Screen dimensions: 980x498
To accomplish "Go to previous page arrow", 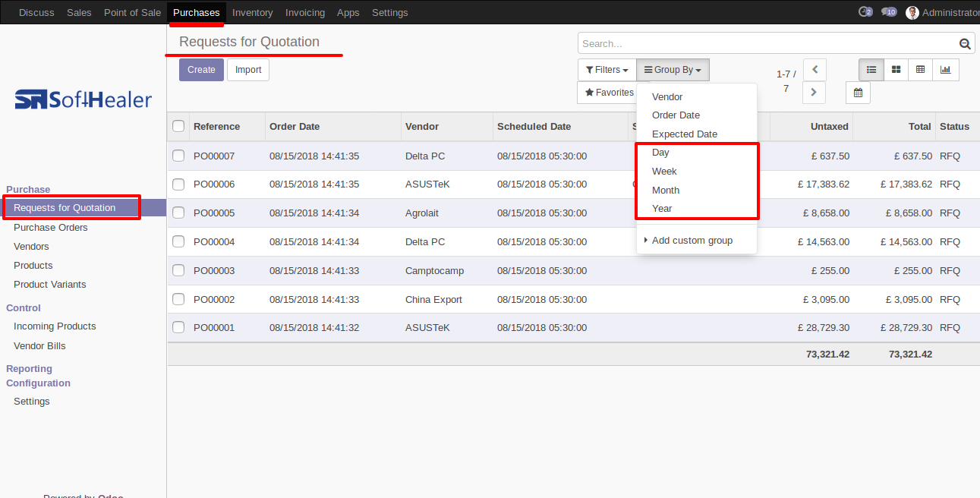I will pyautogui.click(x=815, y=70).
